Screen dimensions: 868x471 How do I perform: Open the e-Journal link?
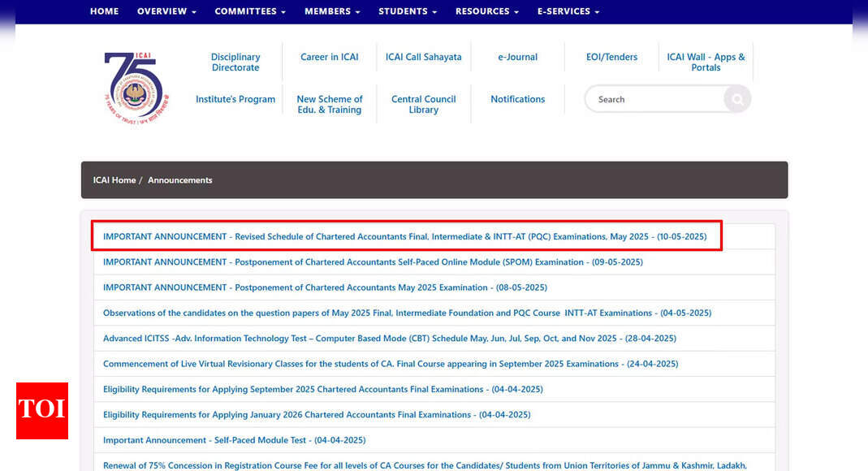[x=517, y=57]
